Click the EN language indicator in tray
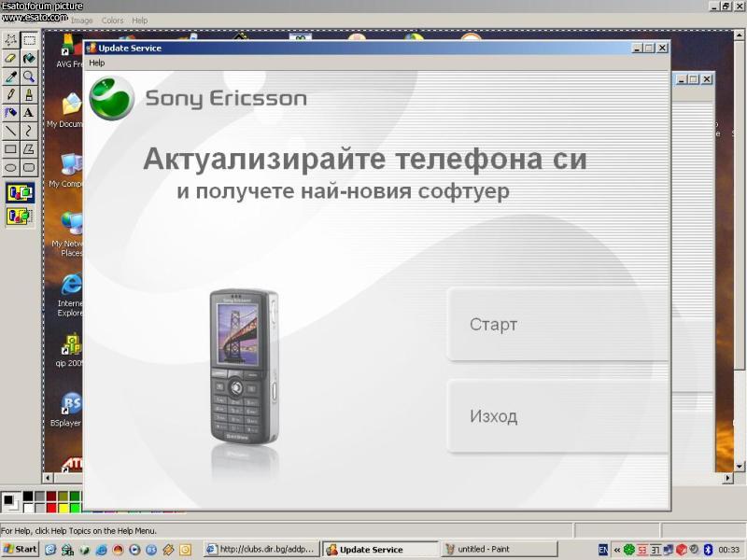Viewport: 747px width, 560px height. [603, 550]
